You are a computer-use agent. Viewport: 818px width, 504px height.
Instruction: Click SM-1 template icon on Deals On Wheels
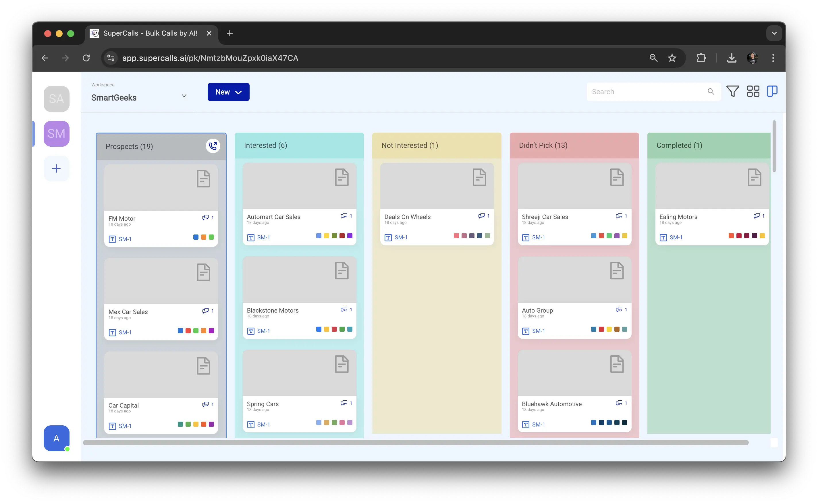pyautogui.click(x=388, y=238)
